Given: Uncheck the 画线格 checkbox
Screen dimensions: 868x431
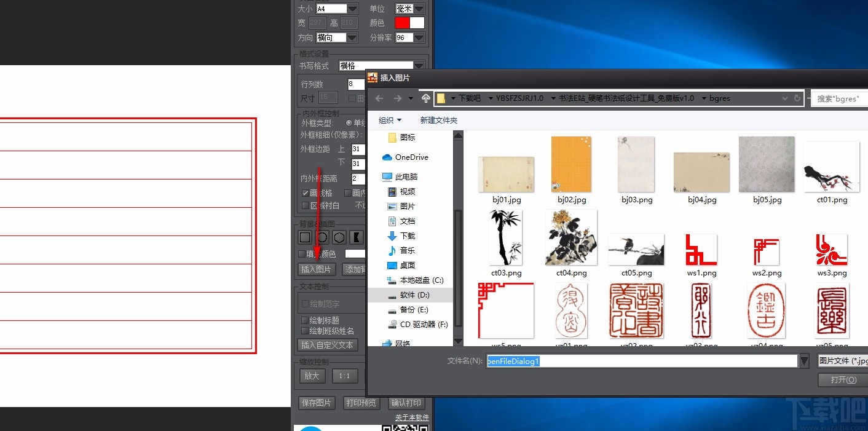Looking at the screenshot, I should click(305, 192).
